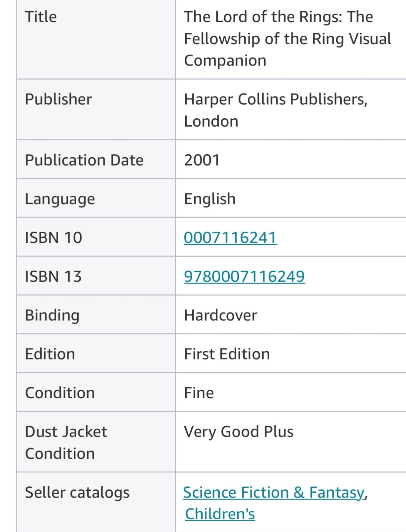The width and height of the screenshot is (406, 532).
Task: Click the Very Good Plus value
Action: coord(239,432)
